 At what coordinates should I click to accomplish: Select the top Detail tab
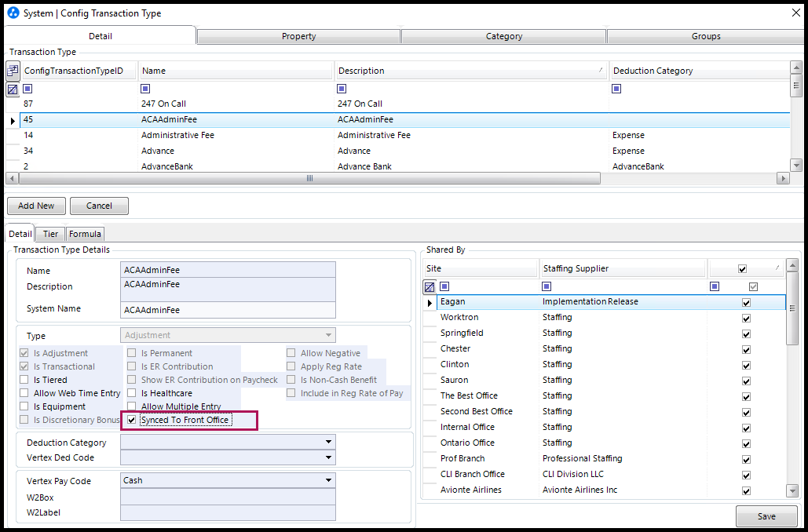[x=101, y=36]
